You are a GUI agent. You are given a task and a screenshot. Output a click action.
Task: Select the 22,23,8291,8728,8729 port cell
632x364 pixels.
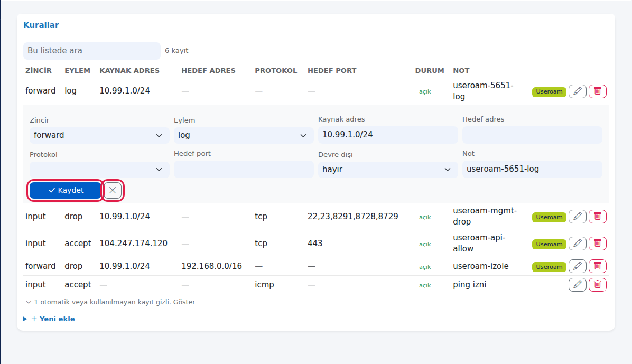[352, 217]
